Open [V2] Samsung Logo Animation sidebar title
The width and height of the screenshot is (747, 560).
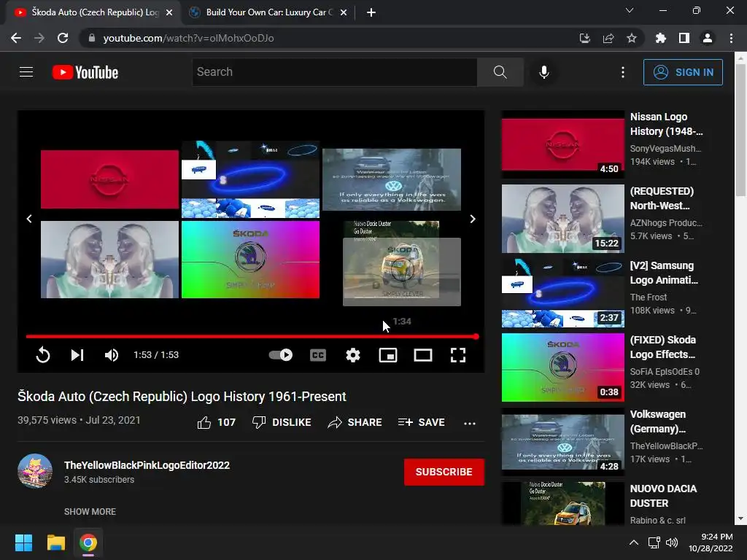(x=664, y=273)
